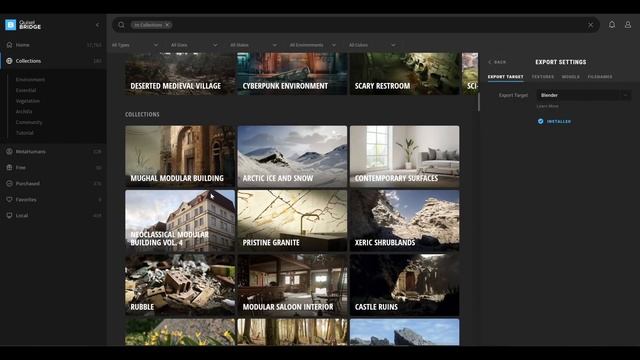Open the All Sizes filter dropdown

click(x=194, y=45)
